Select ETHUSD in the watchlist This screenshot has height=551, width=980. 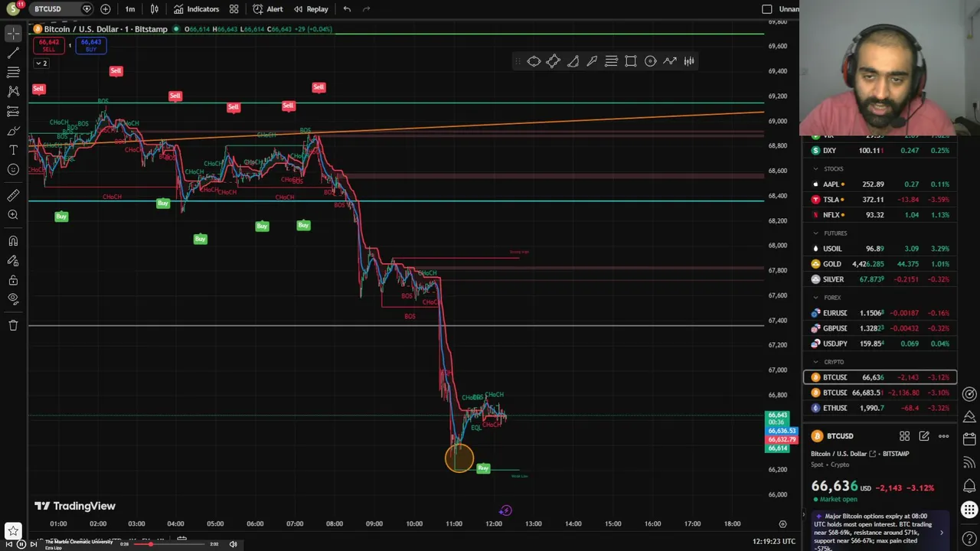coord(880,408)
